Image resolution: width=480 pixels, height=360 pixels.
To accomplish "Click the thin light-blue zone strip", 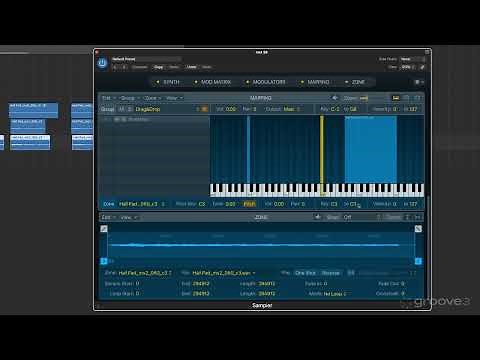I will [248, 149].
